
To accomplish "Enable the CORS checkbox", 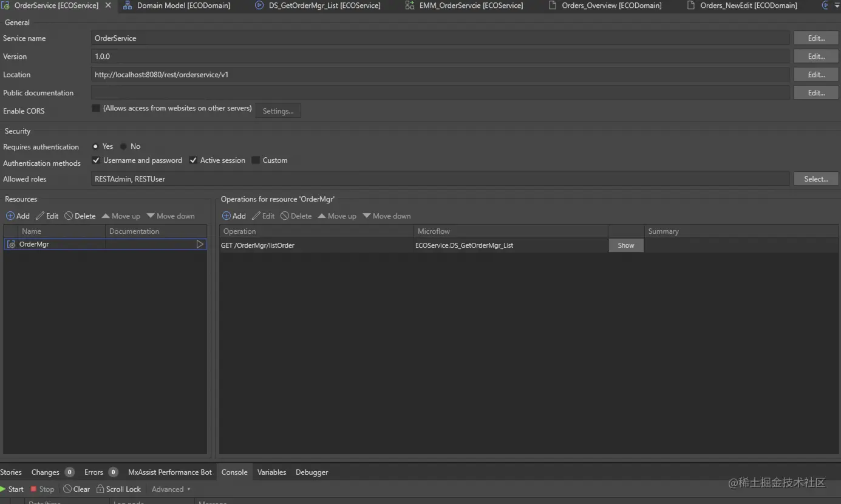I will pyautogui.click(x=96, y=108).
